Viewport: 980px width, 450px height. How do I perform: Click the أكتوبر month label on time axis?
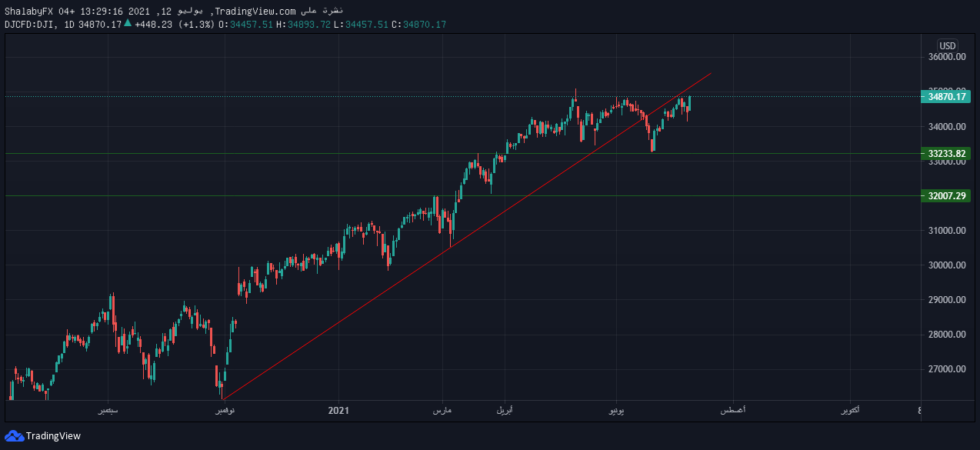click(x=850, y=411)
